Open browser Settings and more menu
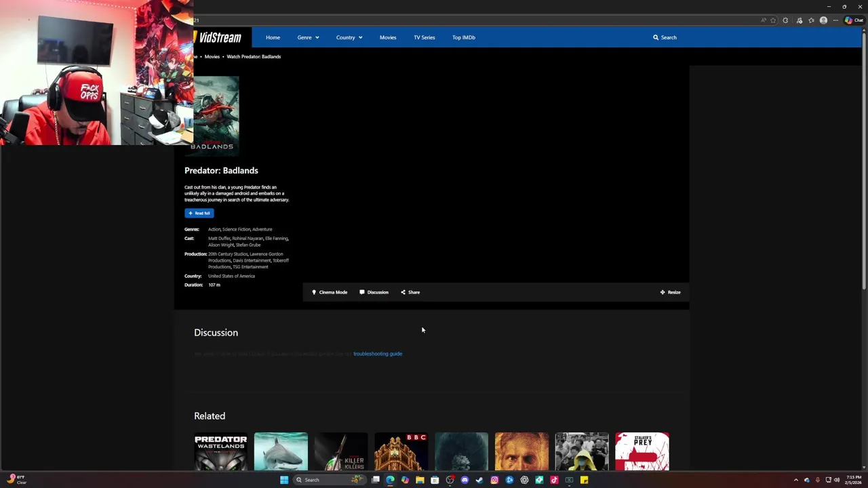868x488 pixels. tap(835, 20)
